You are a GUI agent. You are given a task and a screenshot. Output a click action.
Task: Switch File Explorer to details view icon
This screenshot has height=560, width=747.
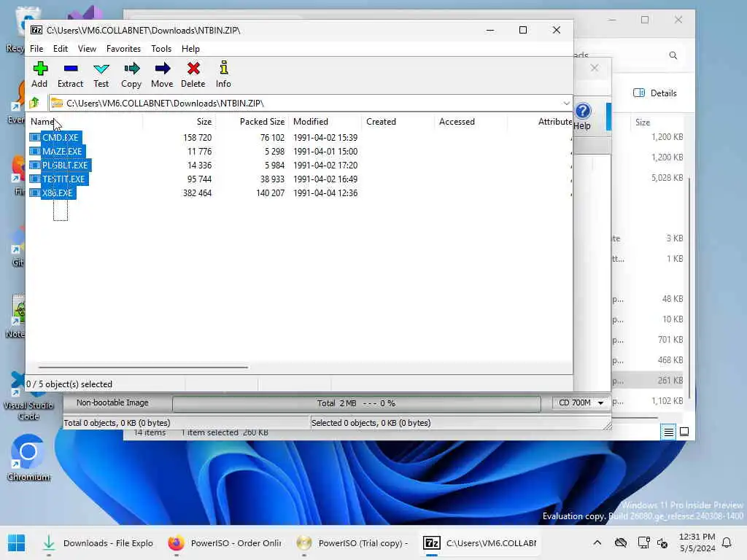click(x=668, y=432)
